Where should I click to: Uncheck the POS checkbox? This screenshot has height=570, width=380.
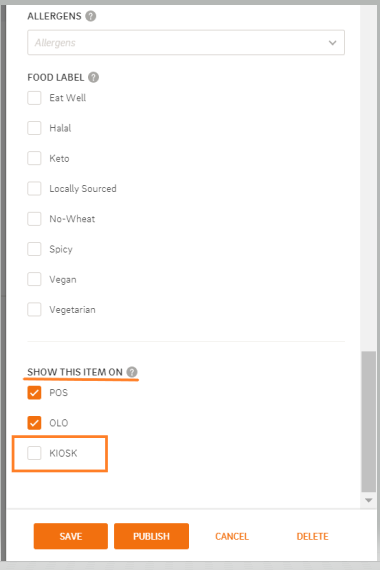[x=34, y=393]
